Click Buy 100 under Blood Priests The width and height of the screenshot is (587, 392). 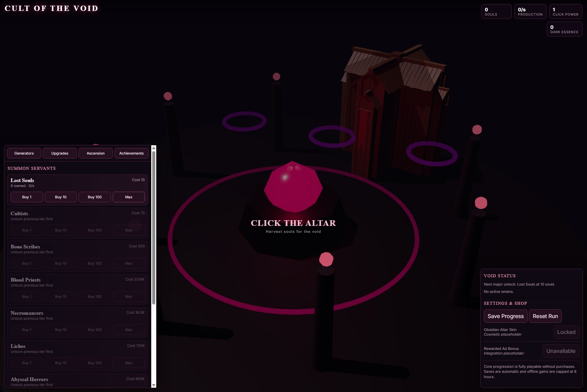(95, 296)
